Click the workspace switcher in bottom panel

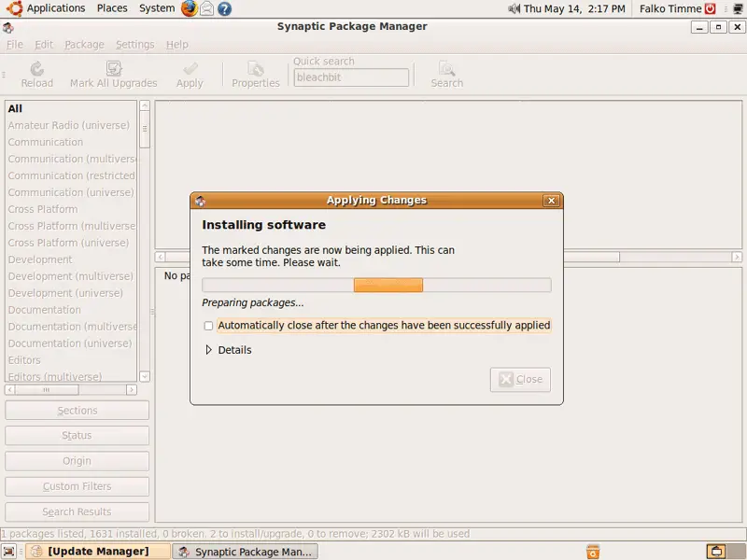click(x=726, y=552)
